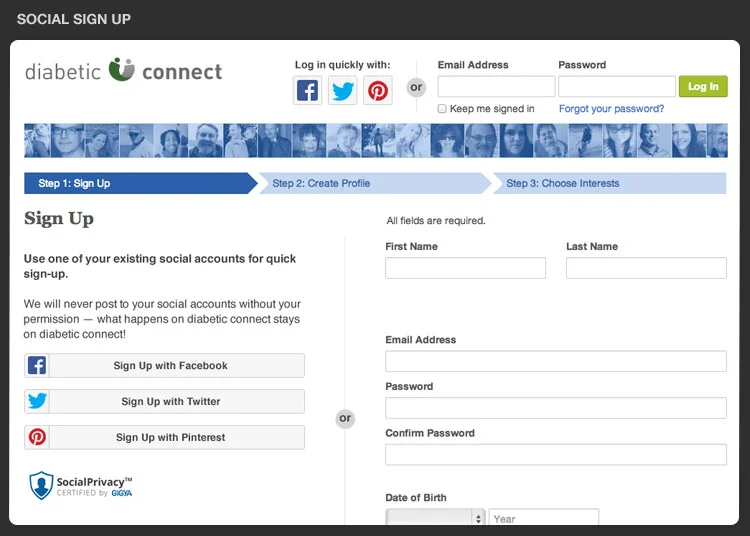Click the 'SOCIAL SIGN UP' title text

[74, 19]
